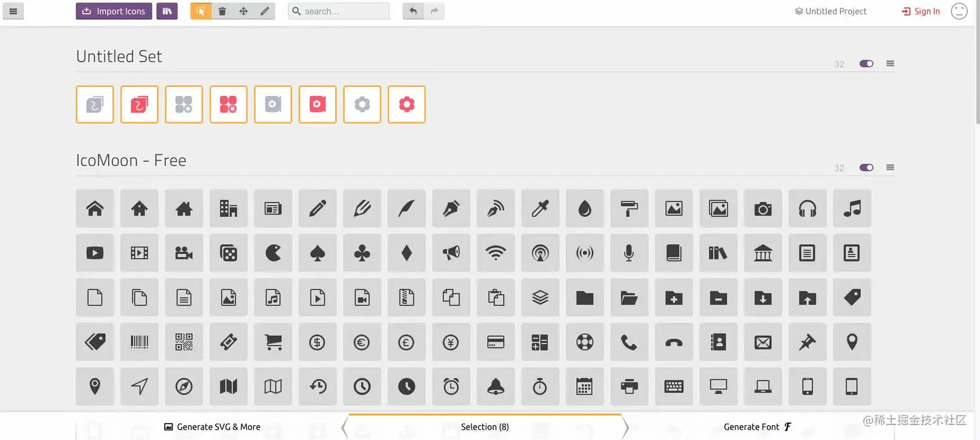Select the open folder icon
The height and width of the screenshot is (440, 980).
(x=629, y=297)
